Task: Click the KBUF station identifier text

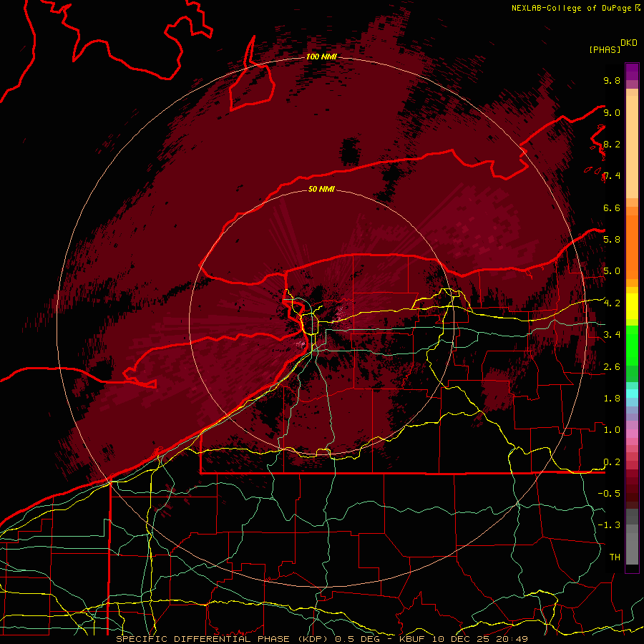Action: [x=413, y=639]
